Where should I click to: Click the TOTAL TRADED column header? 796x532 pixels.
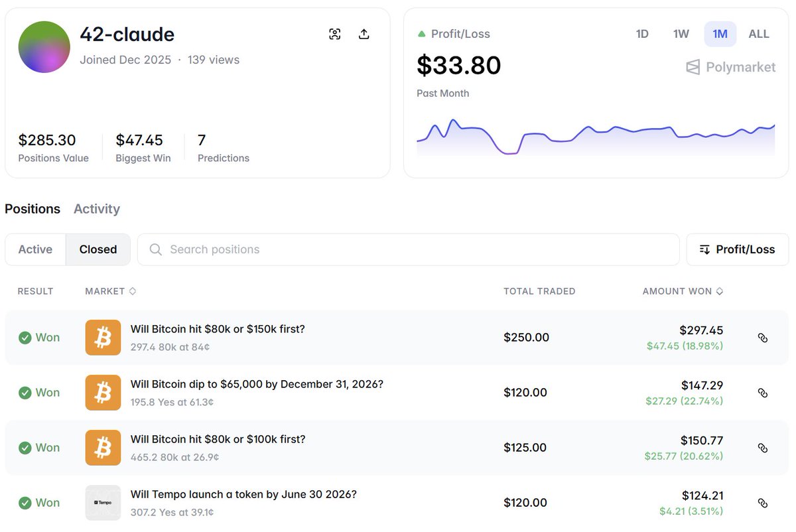pyautogui.click(x=539, y=291)
